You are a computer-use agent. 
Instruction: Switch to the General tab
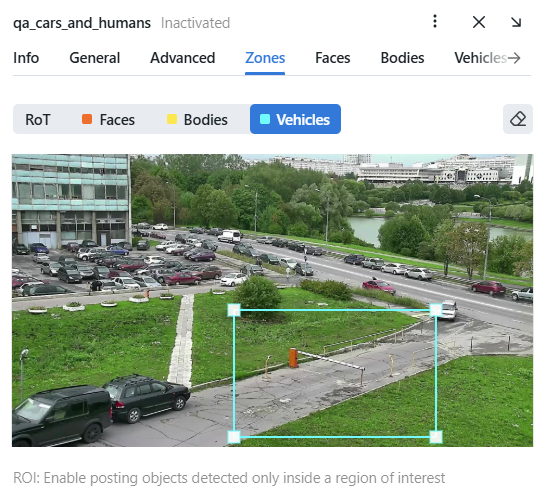pos(95,58)
